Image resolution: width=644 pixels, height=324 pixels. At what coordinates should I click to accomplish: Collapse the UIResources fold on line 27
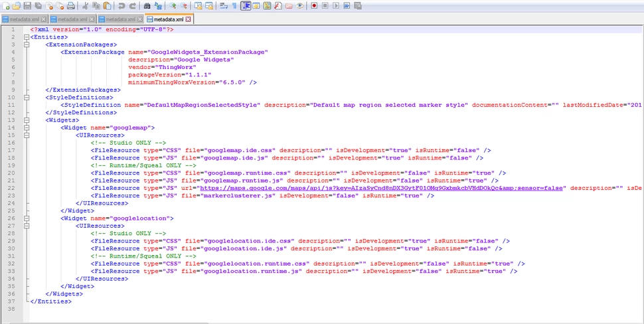point(27,226)
